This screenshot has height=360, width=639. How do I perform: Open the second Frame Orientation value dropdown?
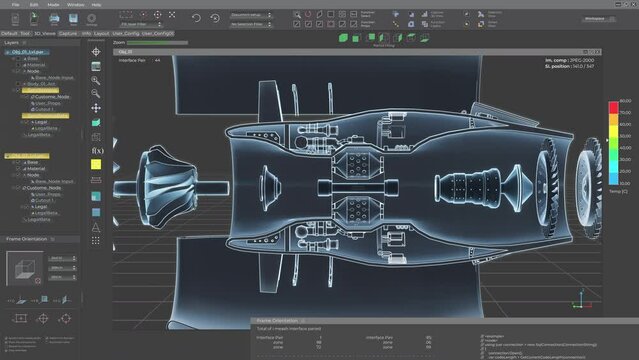(62, 268)
